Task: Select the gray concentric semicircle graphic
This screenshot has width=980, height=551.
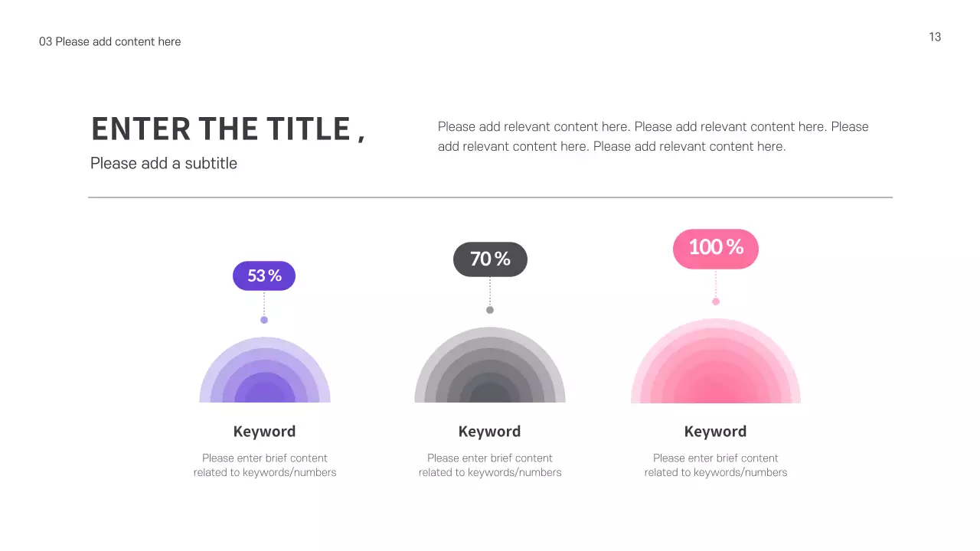Action: [x=490, y=370]
